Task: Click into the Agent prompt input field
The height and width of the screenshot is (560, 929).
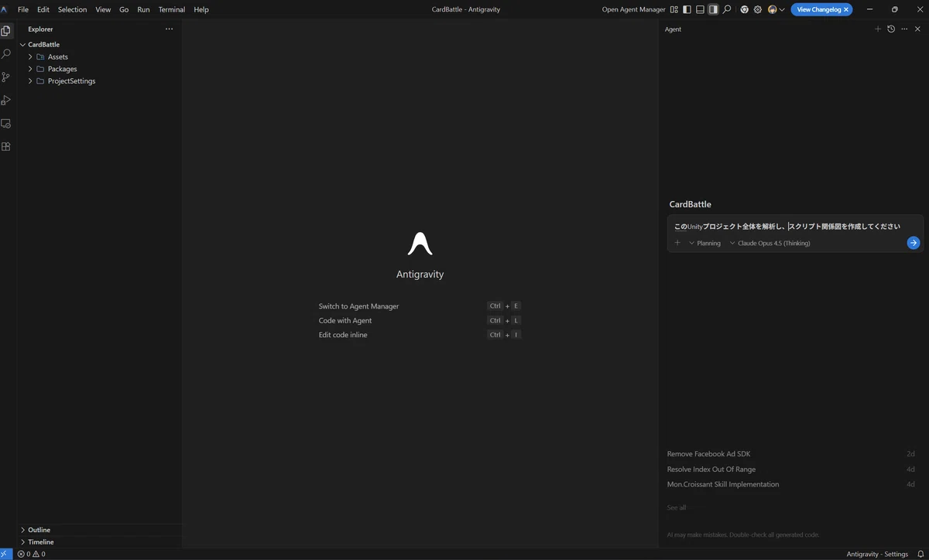Action: coord(795,227)
